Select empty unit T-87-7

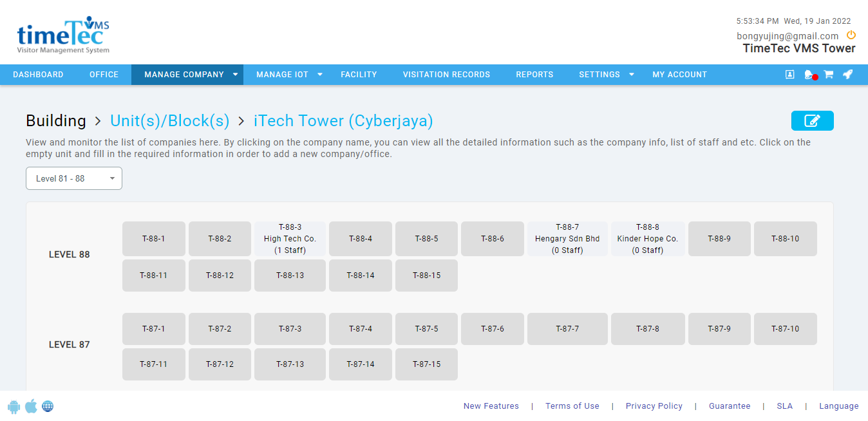(567, 329)
